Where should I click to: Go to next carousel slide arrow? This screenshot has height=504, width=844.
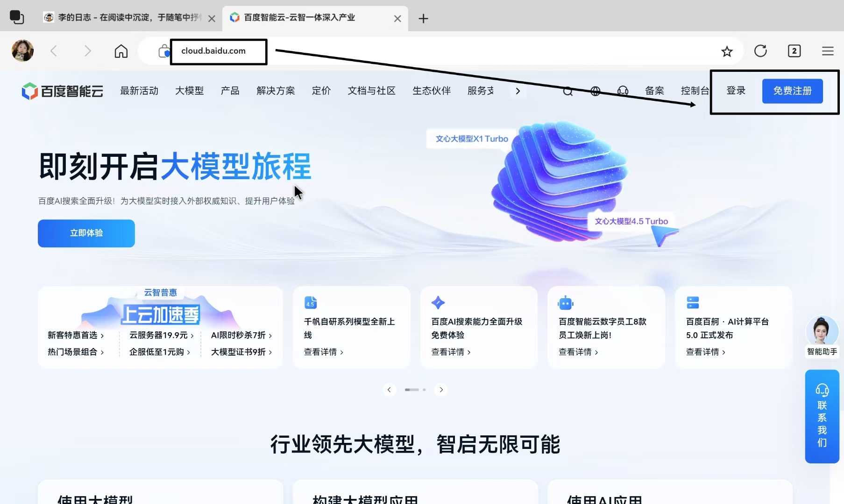pos(441,390)
